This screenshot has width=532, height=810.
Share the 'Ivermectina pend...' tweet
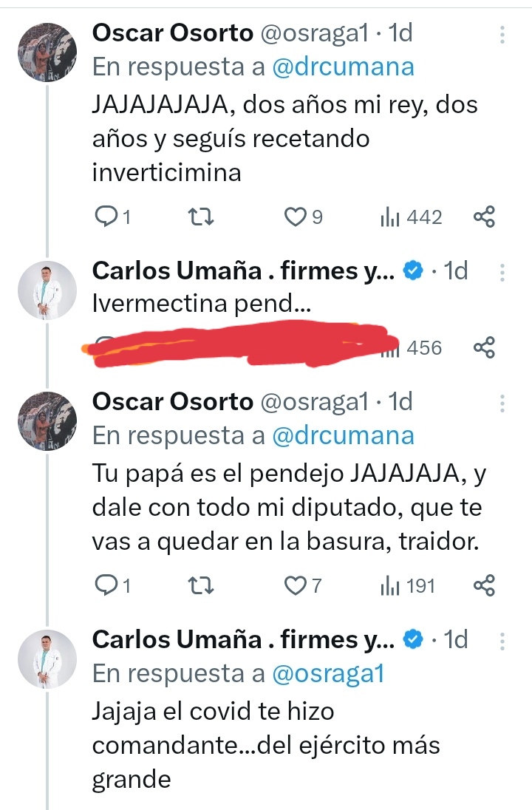tap(483, 347)
